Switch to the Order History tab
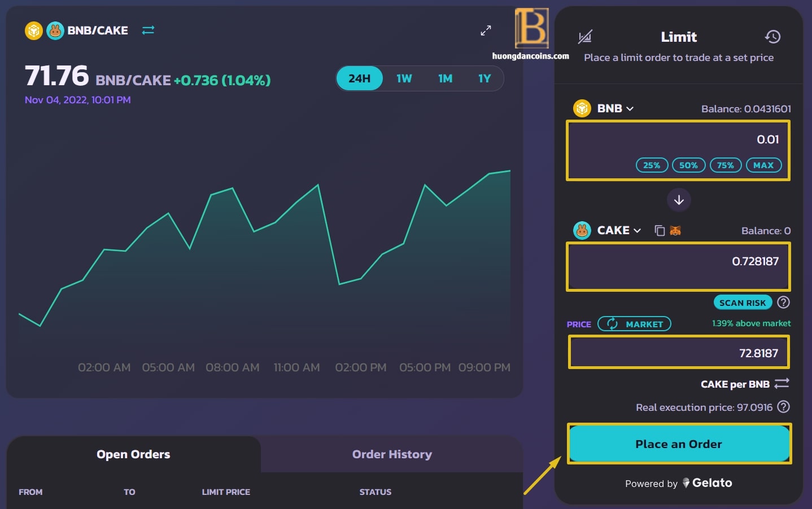 [392, 454]
